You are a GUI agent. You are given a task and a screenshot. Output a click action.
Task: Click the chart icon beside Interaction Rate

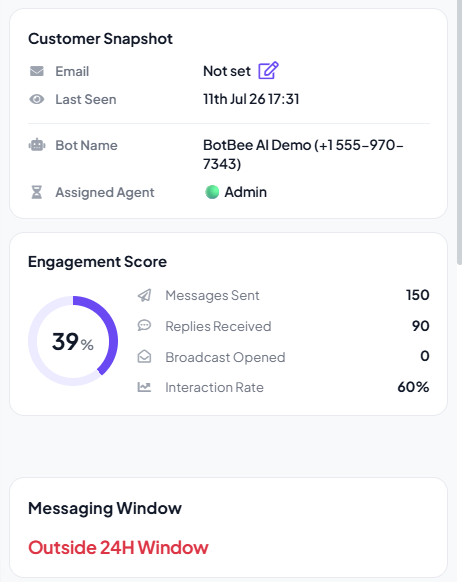coord(144,387)
